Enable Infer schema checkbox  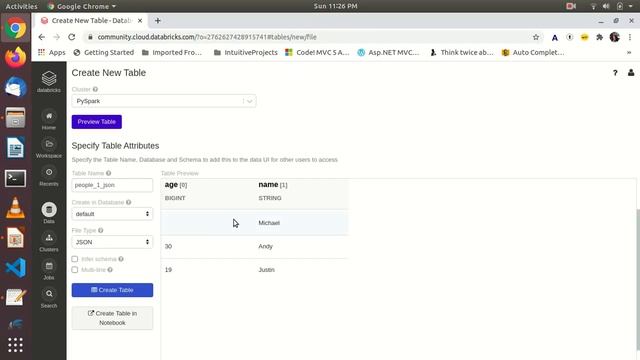75,259
